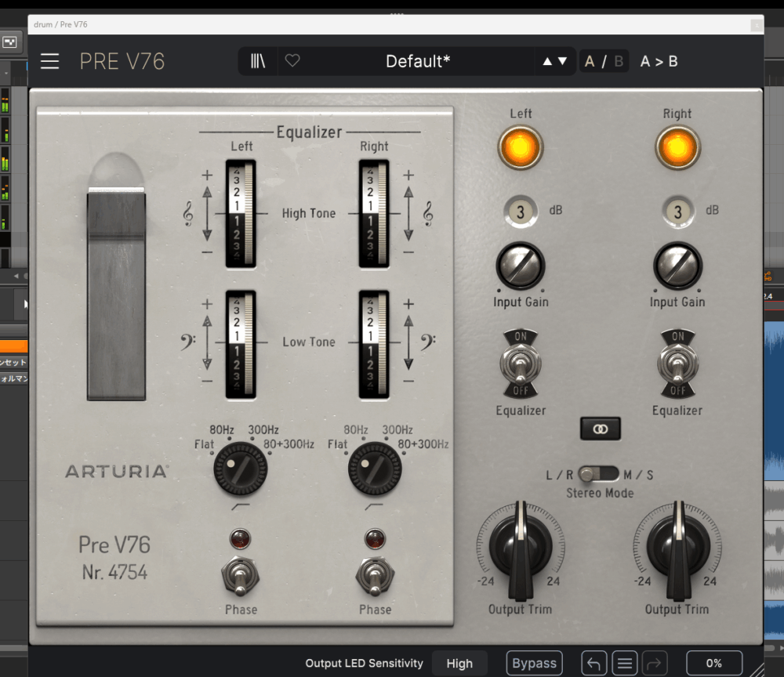Toggle the Left Equalizer ON/OFF switch
This screenshot has height=677, width=784.
point(521,364)
